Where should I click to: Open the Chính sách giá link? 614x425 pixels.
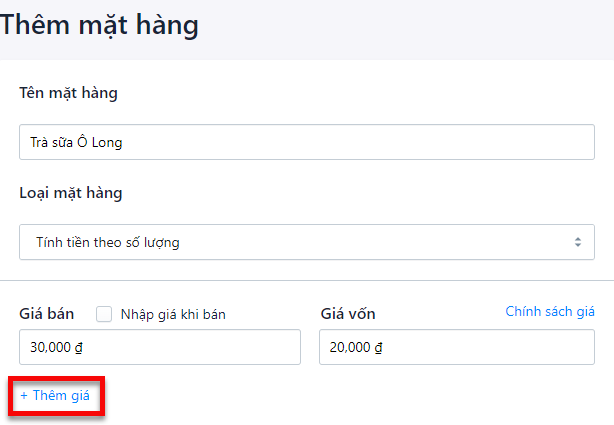pos(550,312)
